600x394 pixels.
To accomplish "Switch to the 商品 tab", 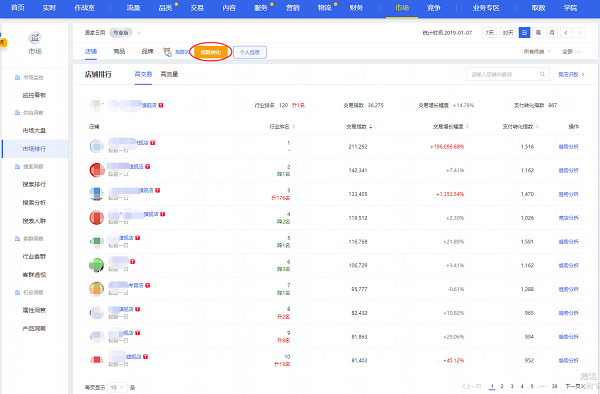I will tap(119, 51).
